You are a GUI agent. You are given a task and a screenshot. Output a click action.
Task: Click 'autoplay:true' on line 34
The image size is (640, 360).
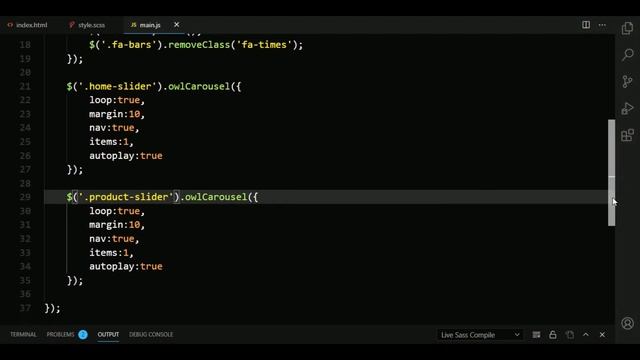pos(126,266)
